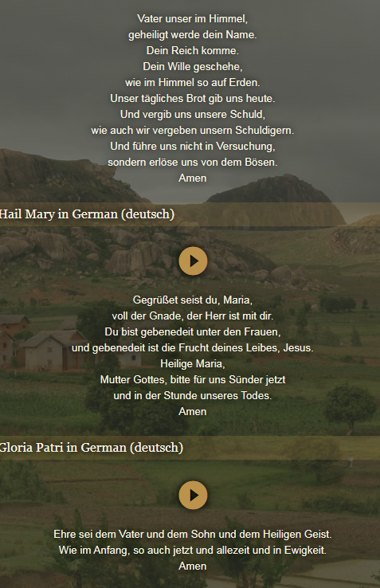Click the line 'voll der Gnade, der Herr ist mit dir.'

(x=193, y=316)
